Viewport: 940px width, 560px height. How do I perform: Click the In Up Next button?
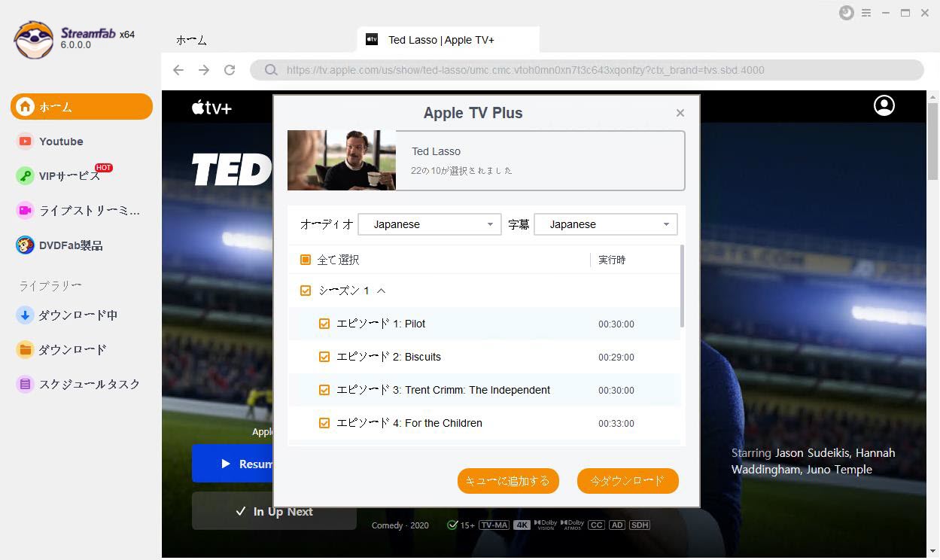pyautogui.click(x=274, y=511)
